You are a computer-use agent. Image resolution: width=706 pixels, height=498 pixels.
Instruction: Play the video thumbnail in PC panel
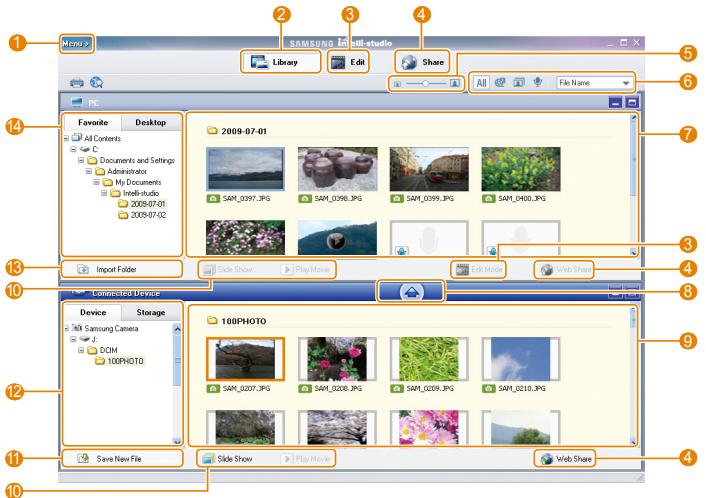(337, 238)
